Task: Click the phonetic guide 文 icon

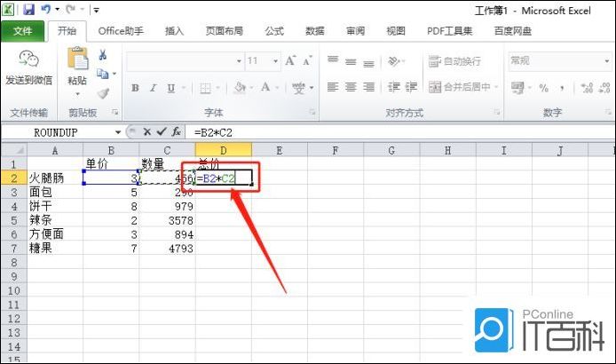Action: pos(298,88)
